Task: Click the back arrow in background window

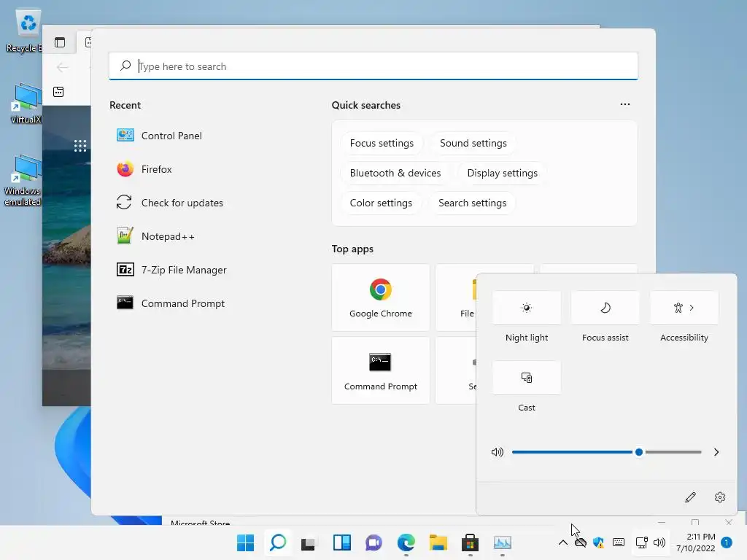Action: click(x=62, y=67)
